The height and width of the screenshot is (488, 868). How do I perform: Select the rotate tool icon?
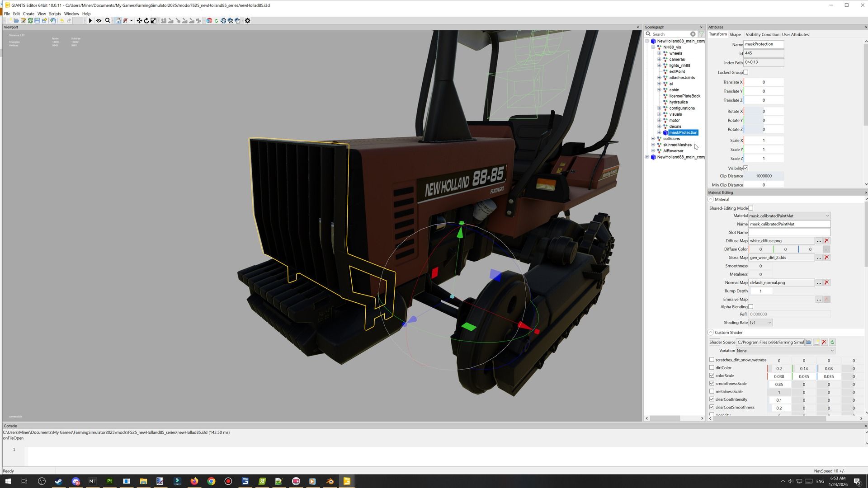[x=146, y=21]
